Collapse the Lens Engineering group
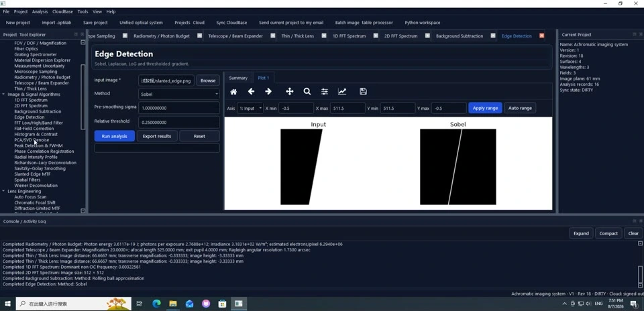The width and height of the screenshot is (644, 311). click(4, 191)
